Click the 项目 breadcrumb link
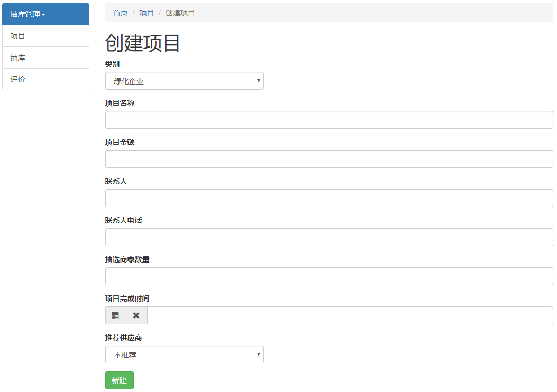Viewport: 557px width, 392px height. coord(147,12)
